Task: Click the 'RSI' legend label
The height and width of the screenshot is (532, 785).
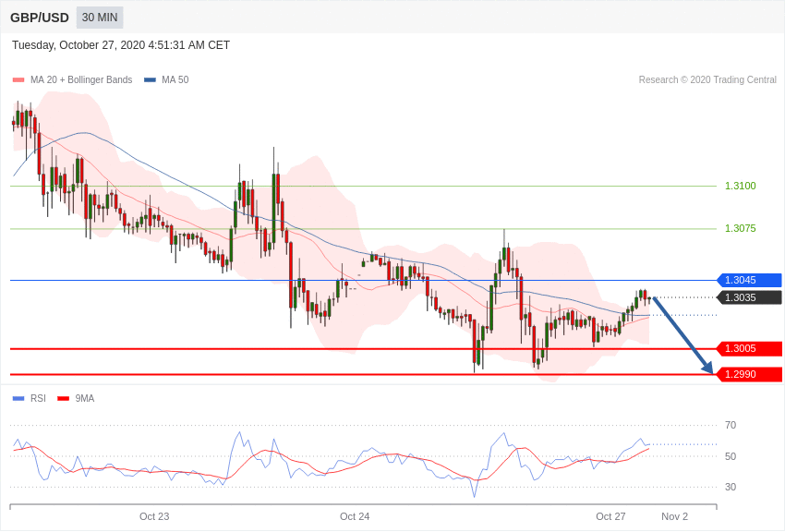Action: [38, 398]
